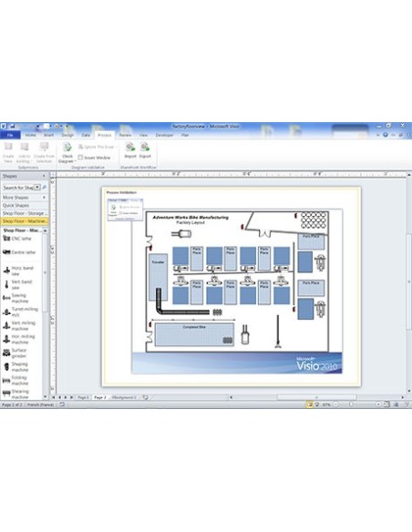Toggle the Issues Window checkbox
412x532 pixels.
[x=80, y=158]
